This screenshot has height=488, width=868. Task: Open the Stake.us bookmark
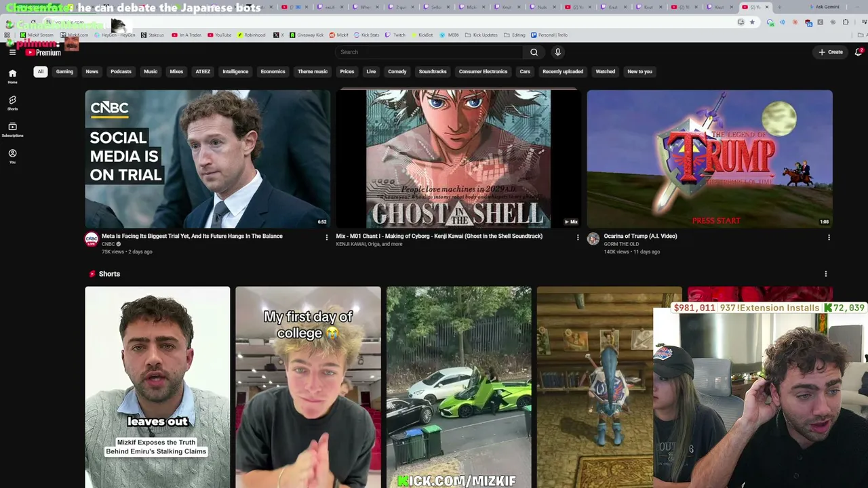coord(153,35)
